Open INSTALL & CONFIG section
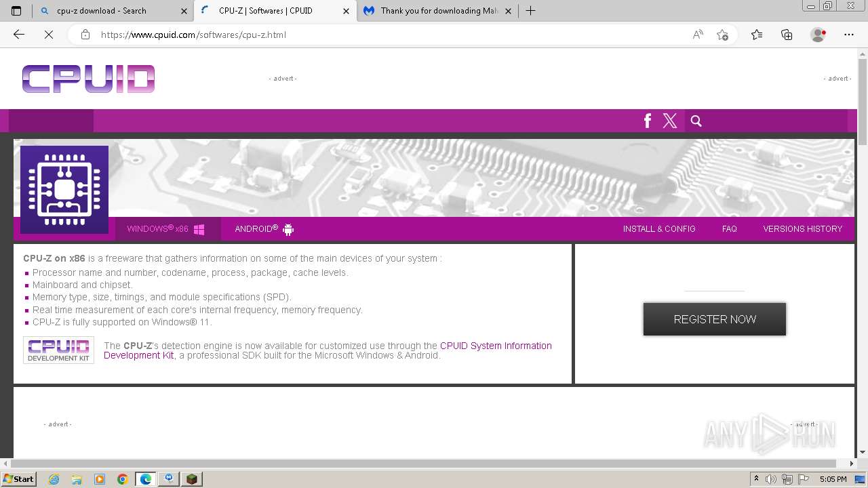The image size is (868, 488). pos(659,229)
